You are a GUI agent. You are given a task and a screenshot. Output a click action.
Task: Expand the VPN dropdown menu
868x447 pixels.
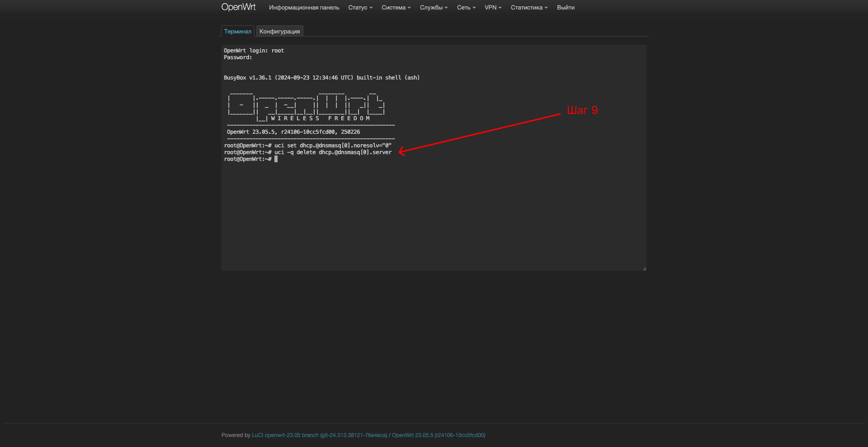[493, 8]
